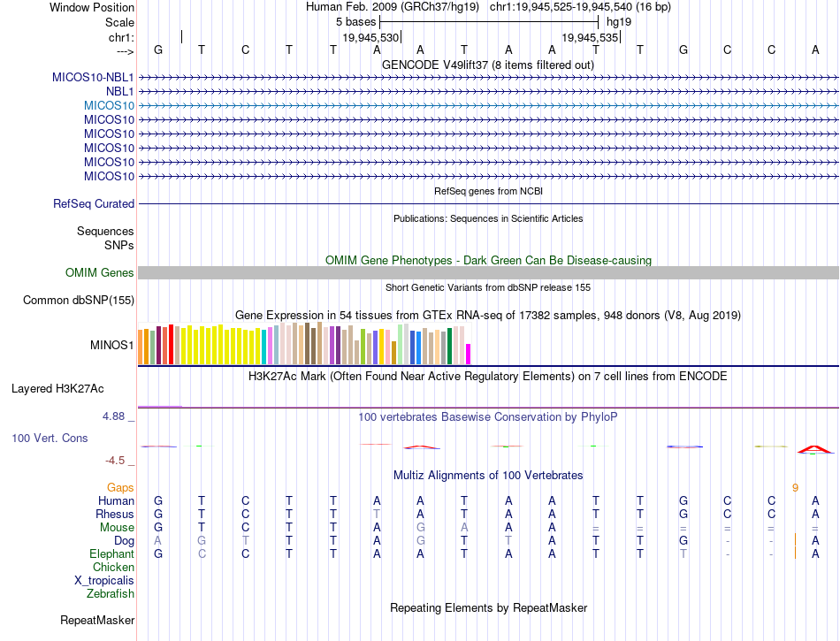
Task: Open the RefSeq Curated track label
Action: [x=93, y=203]
